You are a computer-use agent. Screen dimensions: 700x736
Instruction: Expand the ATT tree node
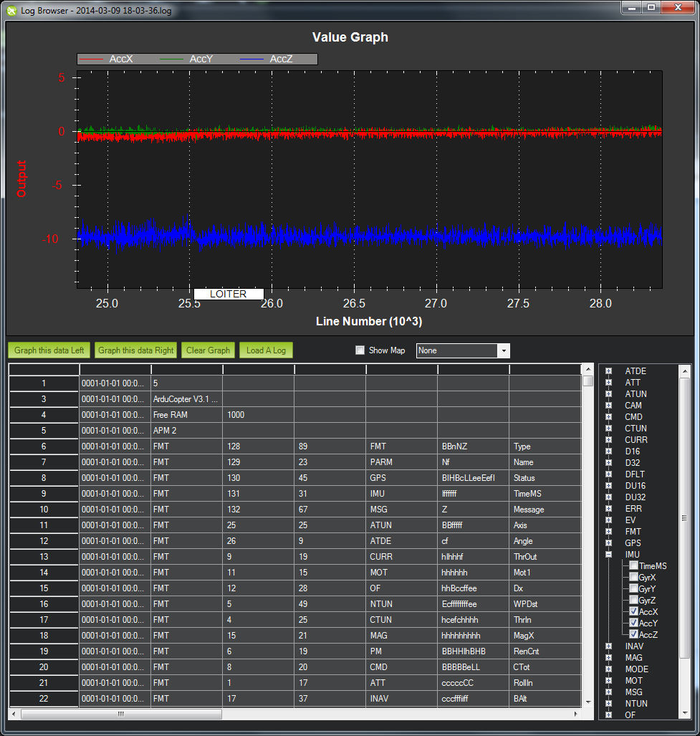(x=609, y=382)
